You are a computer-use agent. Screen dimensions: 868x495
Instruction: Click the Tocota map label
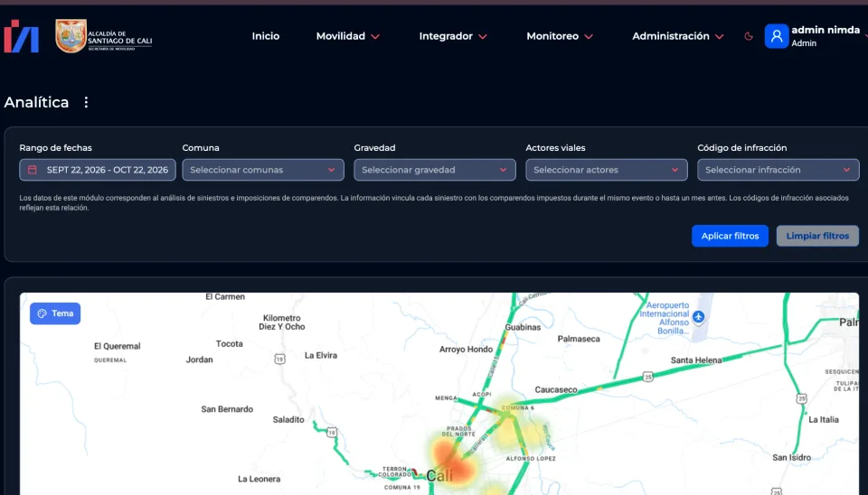229,344
